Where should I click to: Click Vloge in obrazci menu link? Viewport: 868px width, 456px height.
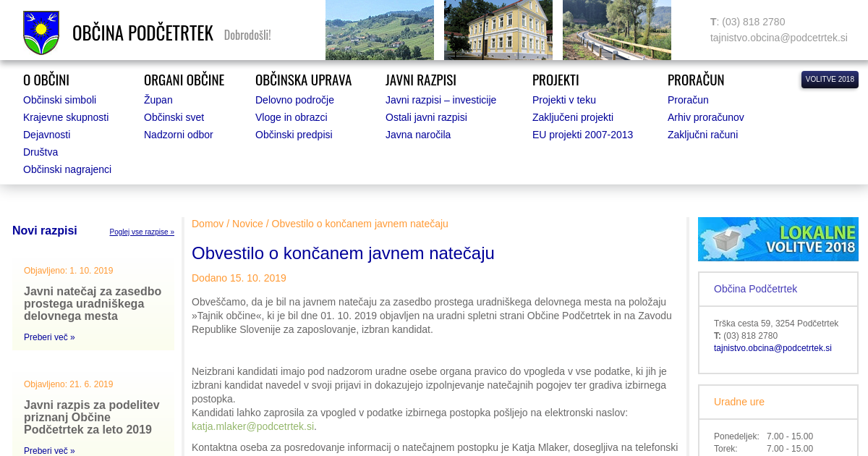pos(291,117)
